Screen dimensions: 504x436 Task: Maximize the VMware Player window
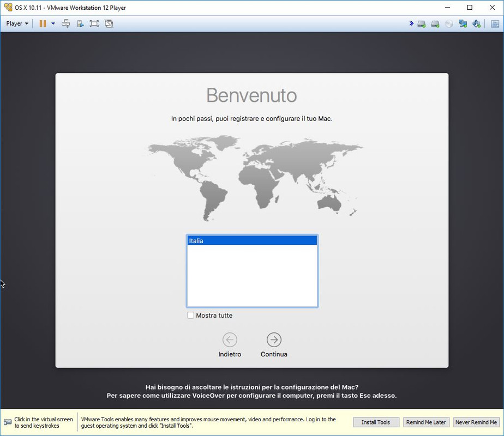[x=470, y=8]
